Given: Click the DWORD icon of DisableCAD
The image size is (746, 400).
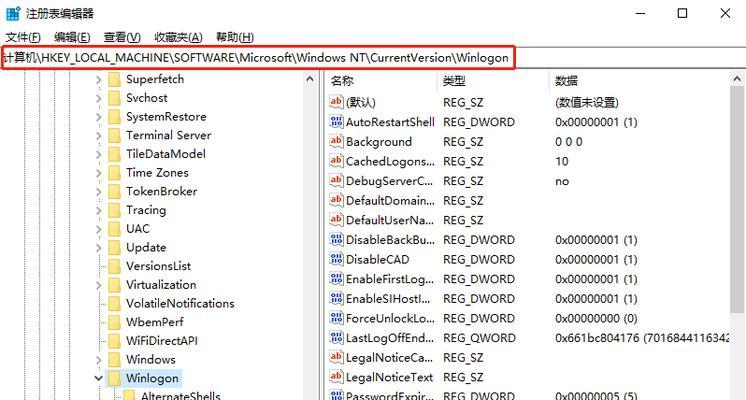Looking at the screenshot, I should pos(336,259).
